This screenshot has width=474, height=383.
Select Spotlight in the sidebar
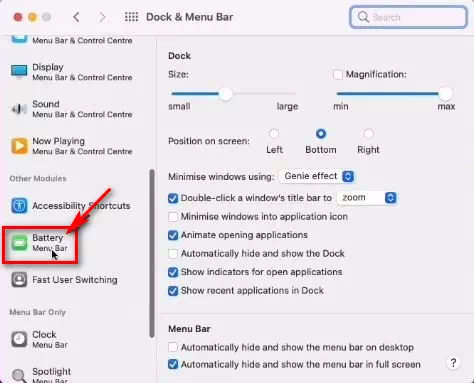(42, 376)
